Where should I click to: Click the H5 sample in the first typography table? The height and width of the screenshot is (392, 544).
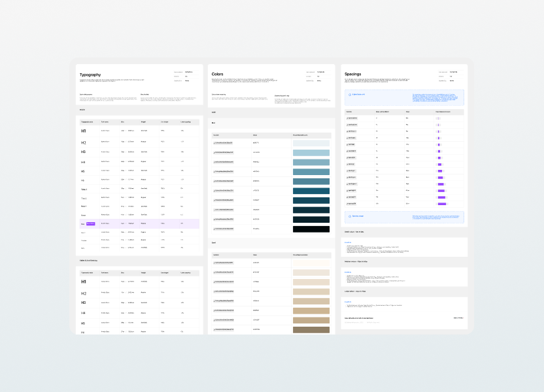tap(83, 171)
